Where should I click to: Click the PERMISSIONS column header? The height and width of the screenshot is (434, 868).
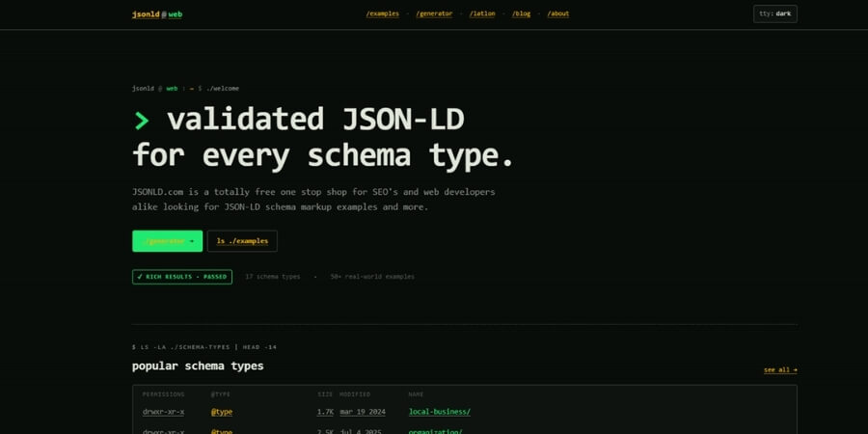coord(163,394)
